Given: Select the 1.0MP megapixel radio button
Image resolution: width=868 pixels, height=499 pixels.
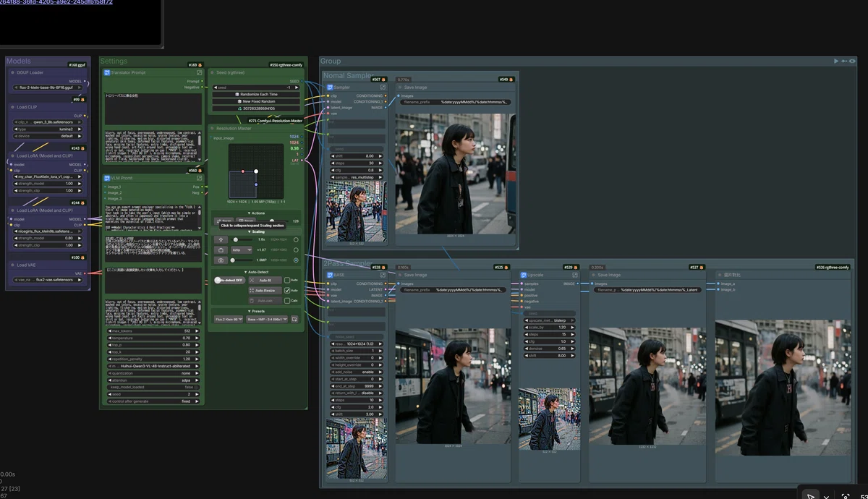Looking at the screenshot, I should [x=296, y=260].
